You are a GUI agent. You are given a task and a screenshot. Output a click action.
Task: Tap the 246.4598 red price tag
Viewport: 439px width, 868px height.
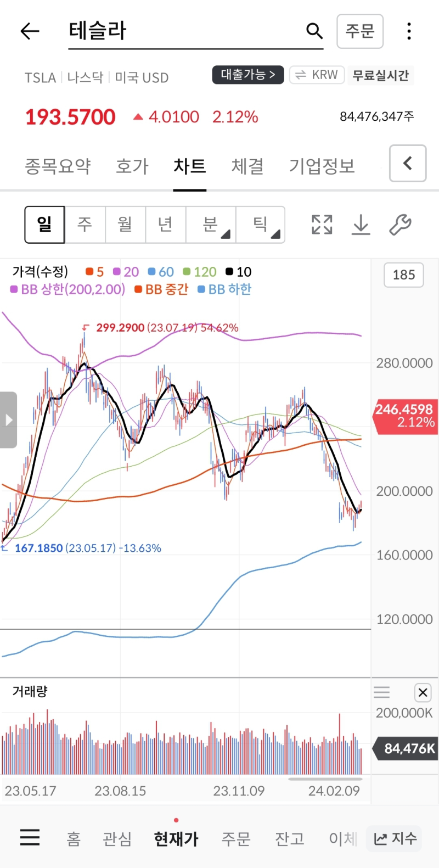404,416
